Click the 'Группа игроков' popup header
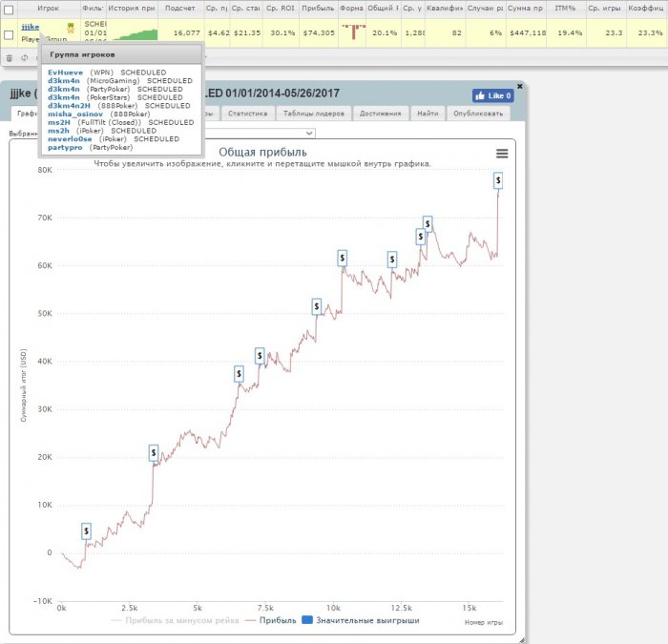Image resolution: width=668 pixels, height=644 pixels. [121, 54]
